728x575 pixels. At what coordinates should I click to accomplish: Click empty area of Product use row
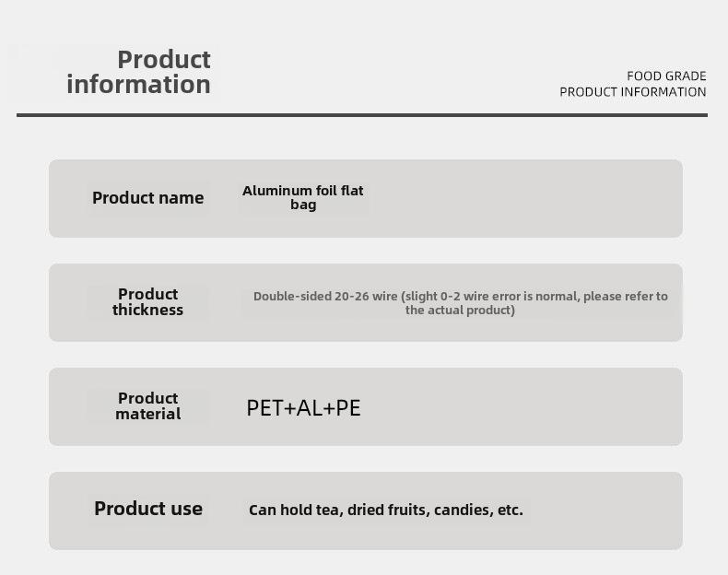(604, 510)
